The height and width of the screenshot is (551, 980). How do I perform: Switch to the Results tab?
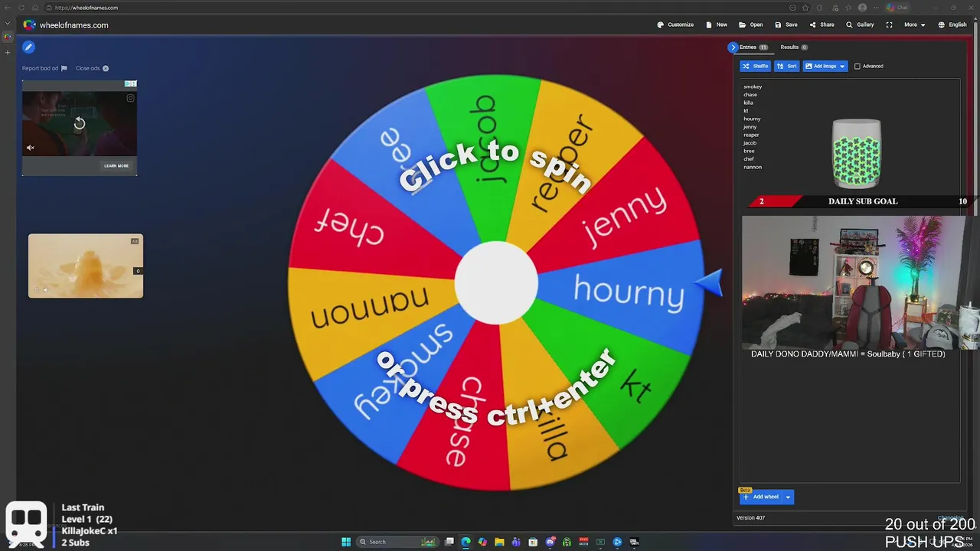pos(794,47)
